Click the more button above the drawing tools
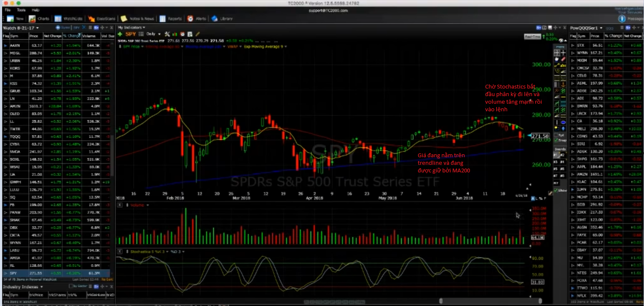Image resolution: width=644 pixels, height=306 pixels. (x=560, y=47)
